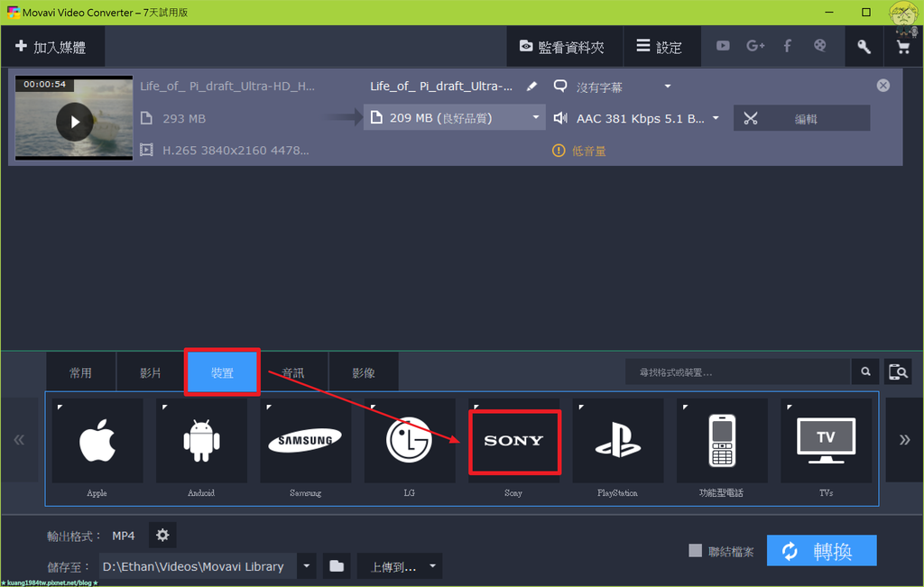Open the Upload to (上傳到) dropdown
The image size is (924, 587).
click(x=400, y=566)
